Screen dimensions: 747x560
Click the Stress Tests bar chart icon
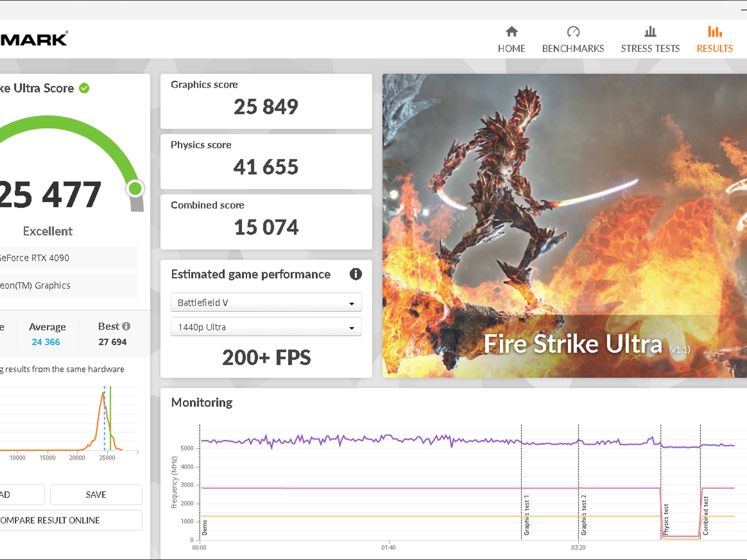650,32
